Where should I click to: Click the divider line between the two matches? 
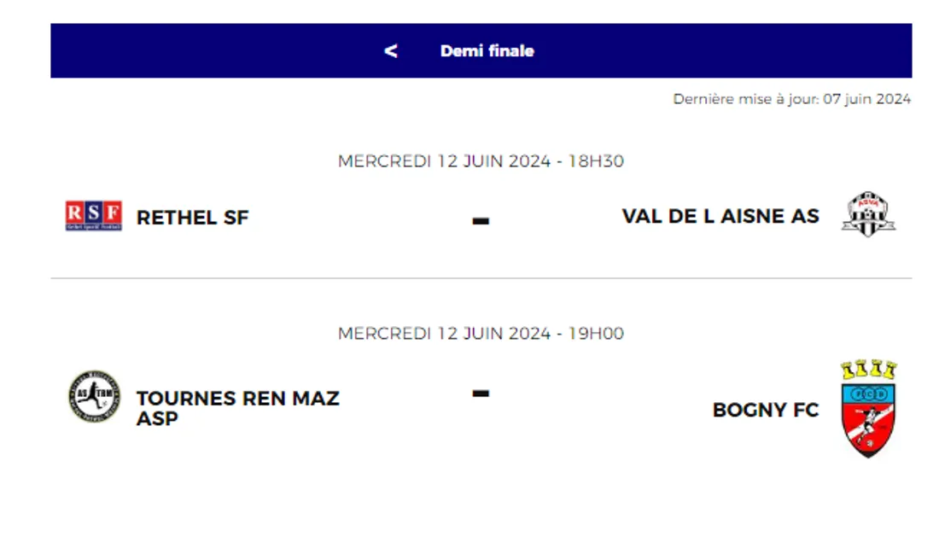(x=481, y=278)
